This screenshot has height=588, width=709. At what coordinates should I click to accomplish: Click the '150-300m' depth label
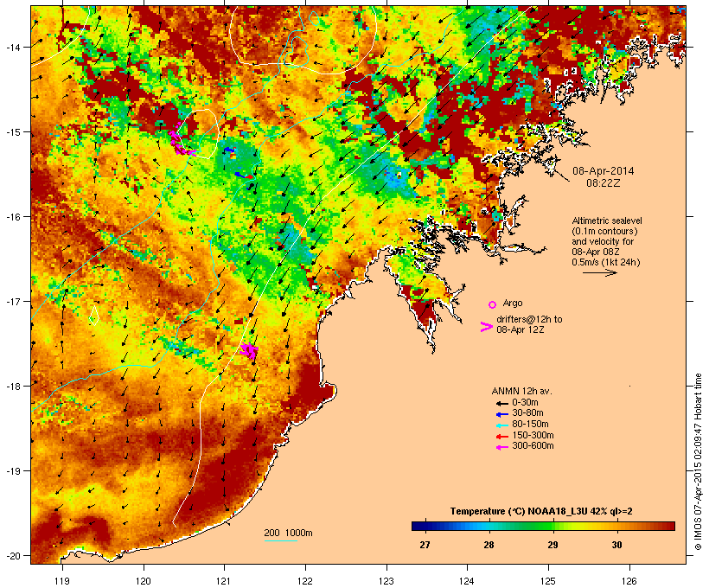coord(533,436)
